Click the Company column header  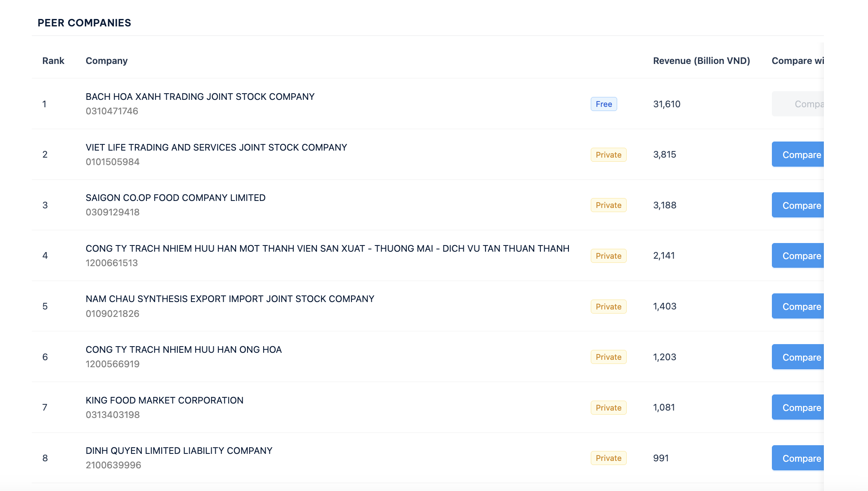click(x=106, y=61)
